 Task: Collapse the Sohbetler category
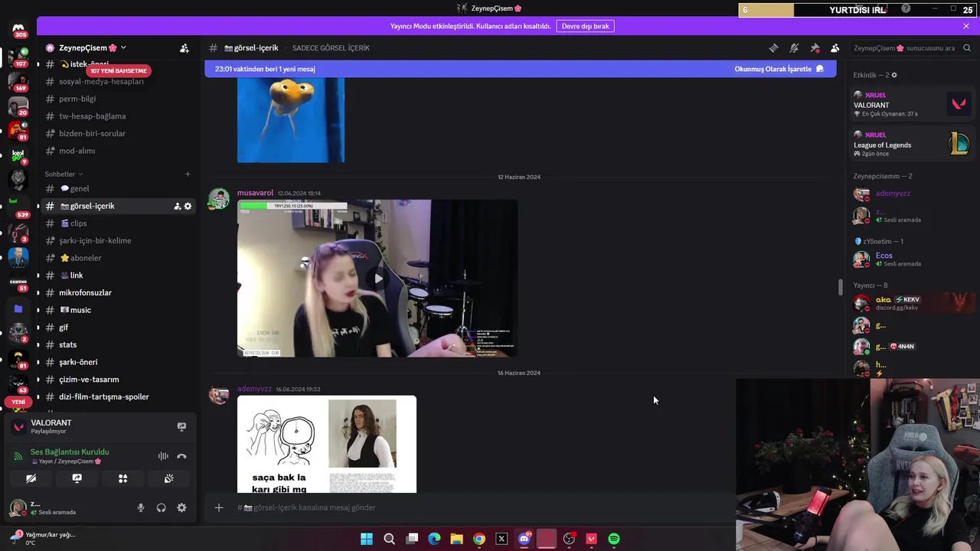(x=64, y=174)
